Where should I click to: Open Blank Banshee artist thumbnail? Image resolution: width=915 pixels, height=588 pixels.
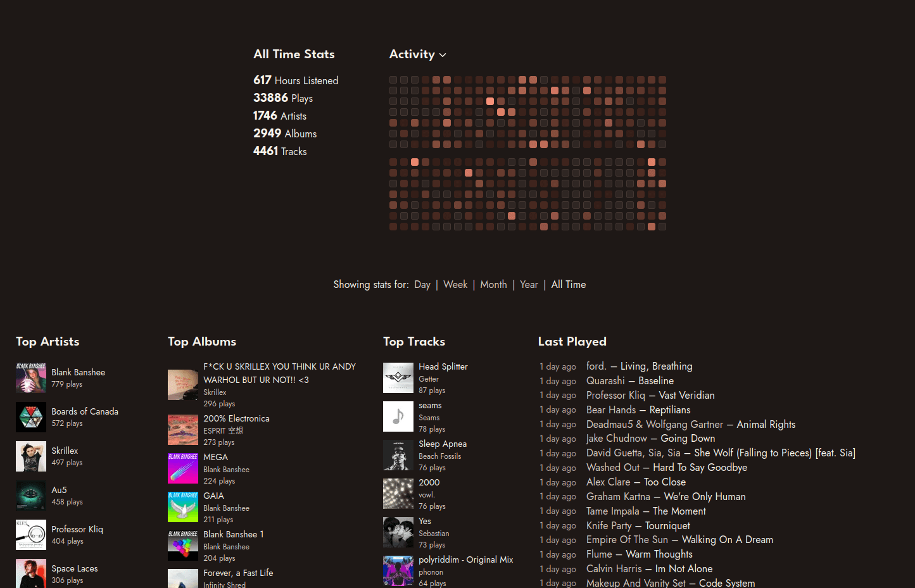(x=31, y=377)
